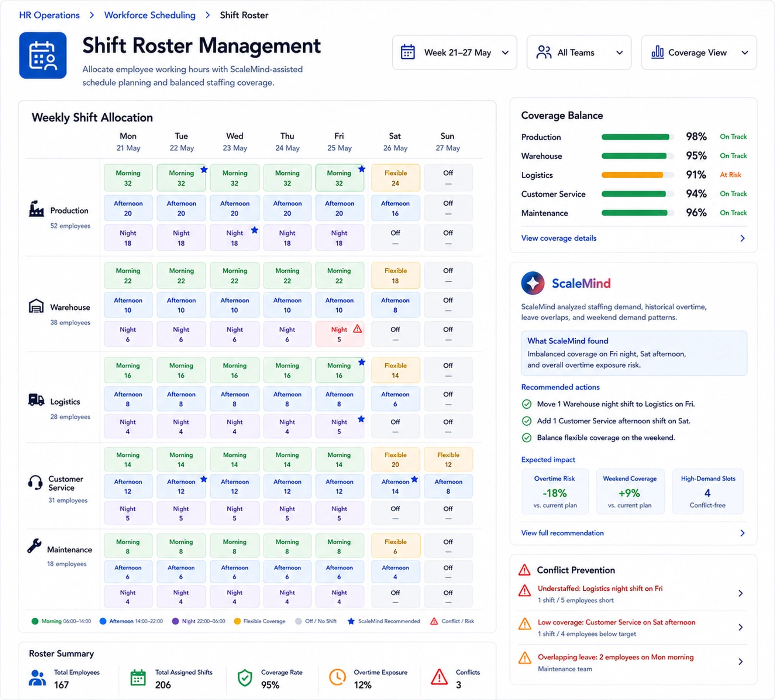
Task: Select the Mon 21 May column header
Action: 128,142
